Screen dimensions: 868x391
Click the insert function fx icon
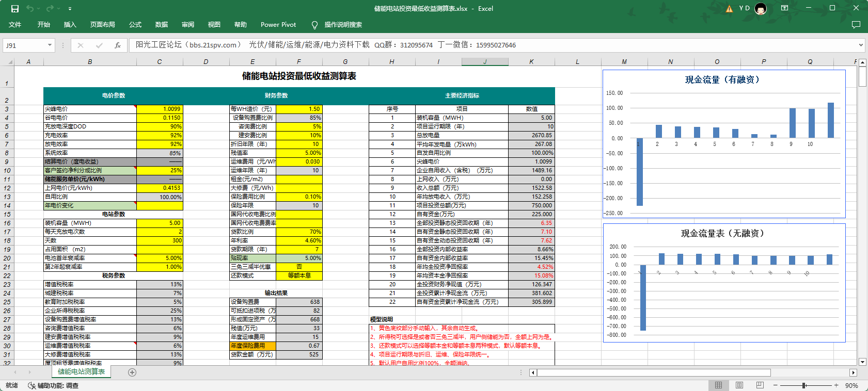118,45
